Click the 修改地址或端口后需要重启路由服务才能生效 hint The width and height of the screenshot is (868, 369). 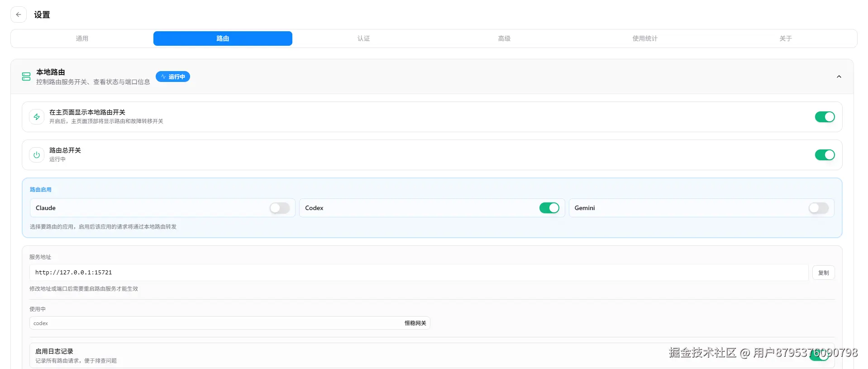tap(84, 289)
